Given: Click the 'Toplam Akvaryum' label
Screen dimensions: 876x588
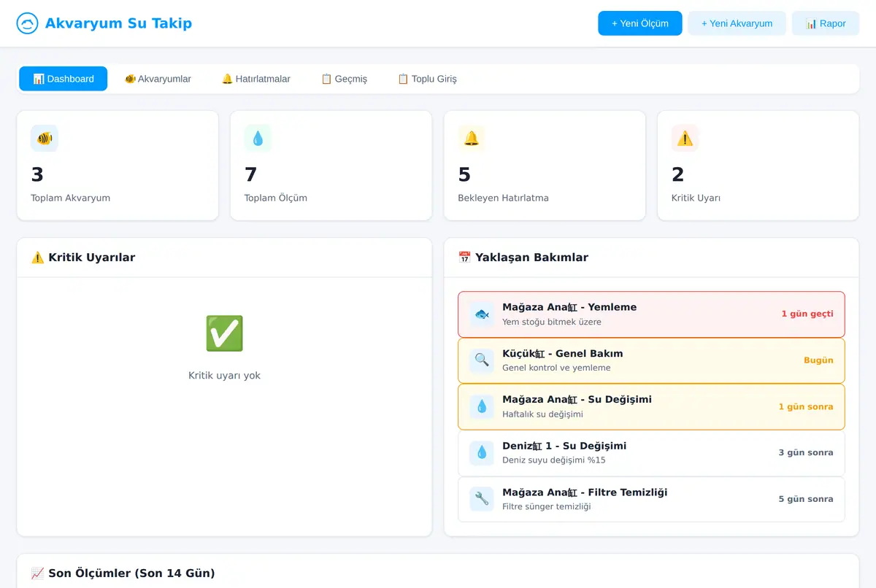Looking at the screenshot, I should click(x=71, y=198).
